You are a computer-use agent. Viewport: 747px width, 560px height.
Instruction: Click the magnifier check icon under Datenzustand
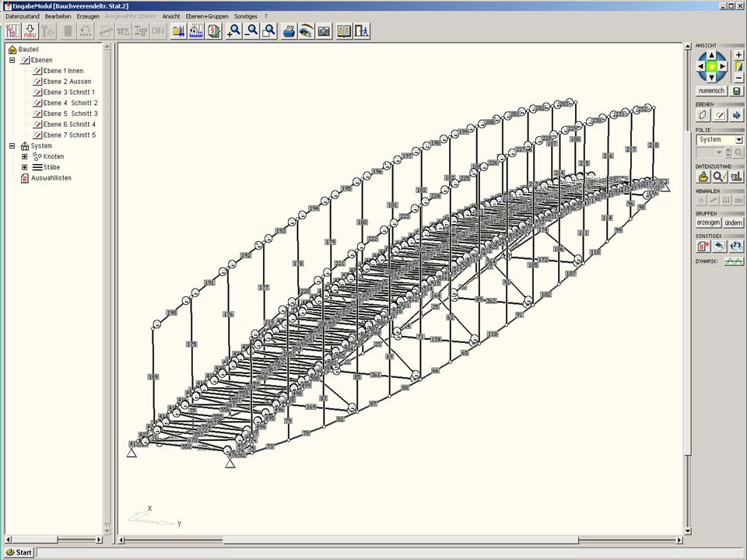720,177
